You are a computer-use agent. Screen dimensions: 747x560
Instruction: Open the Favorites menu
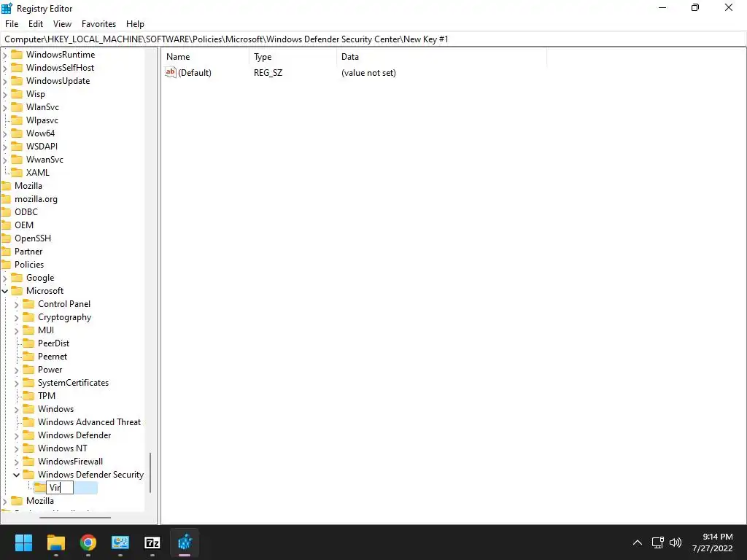(98, 24)
